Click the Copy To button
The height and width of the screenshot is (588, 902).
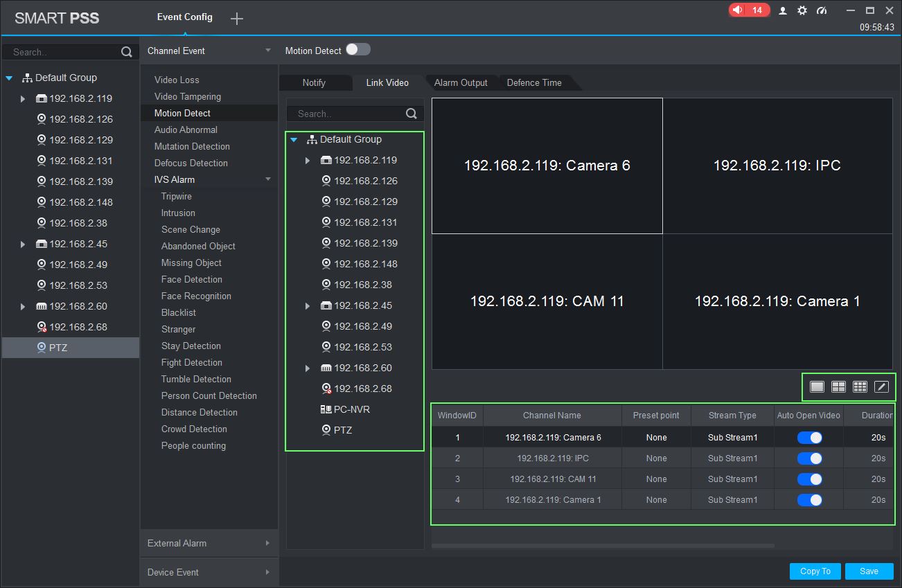[x=815, y=571]
